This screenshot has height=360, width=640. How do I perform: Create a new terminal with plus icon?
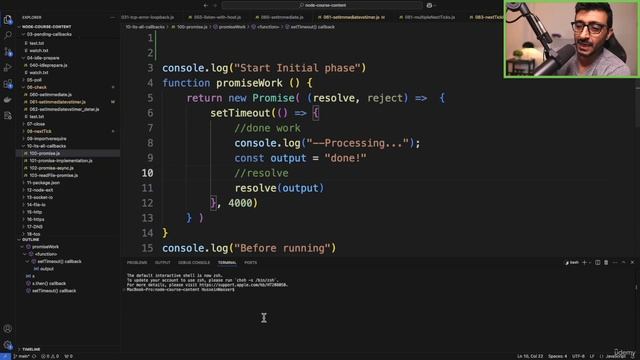tap(584, 262)
